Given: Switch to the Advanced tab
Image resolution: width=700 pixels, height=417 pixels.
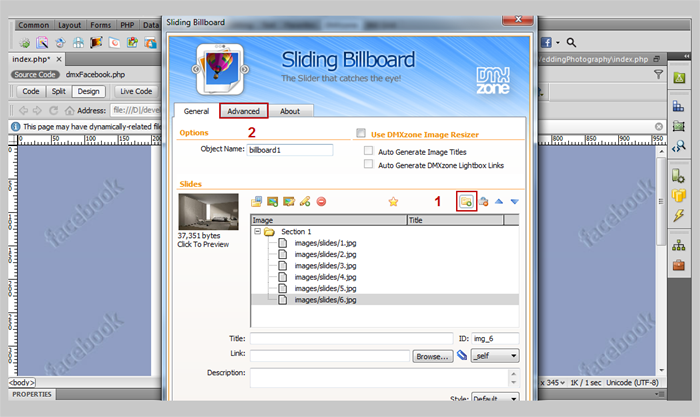Looking at the screenshot, I should coord(243,111).
